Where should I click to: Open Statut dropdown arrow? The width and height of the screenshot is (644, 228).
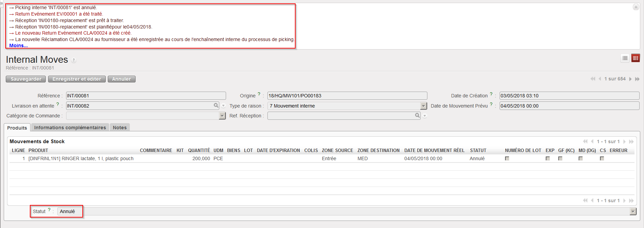633,211
